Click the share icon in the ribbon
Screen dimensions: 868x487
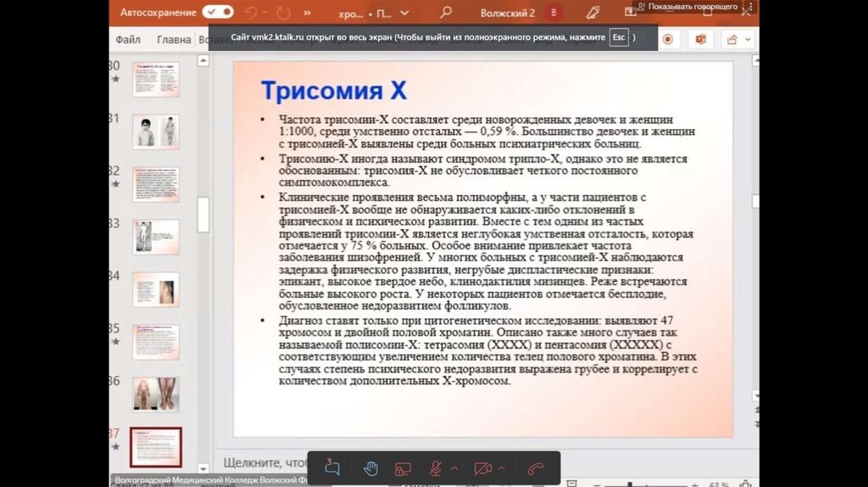(732, 40)
